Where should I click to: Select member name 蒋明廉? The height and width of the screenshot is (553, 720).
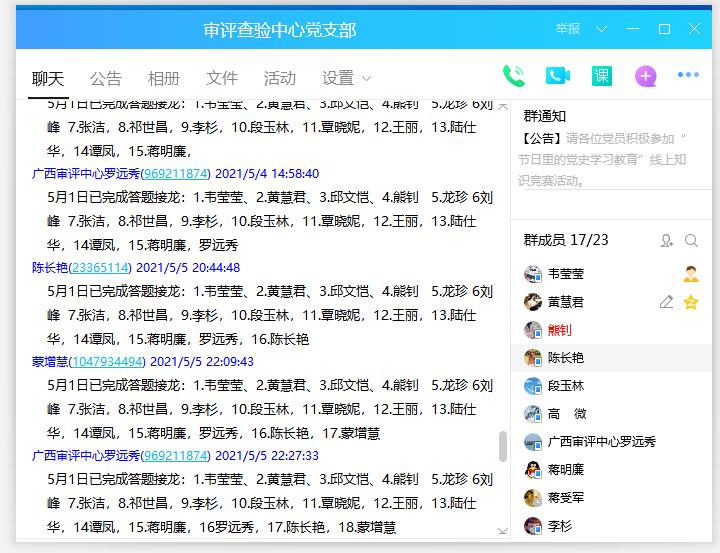click(566, 470)
